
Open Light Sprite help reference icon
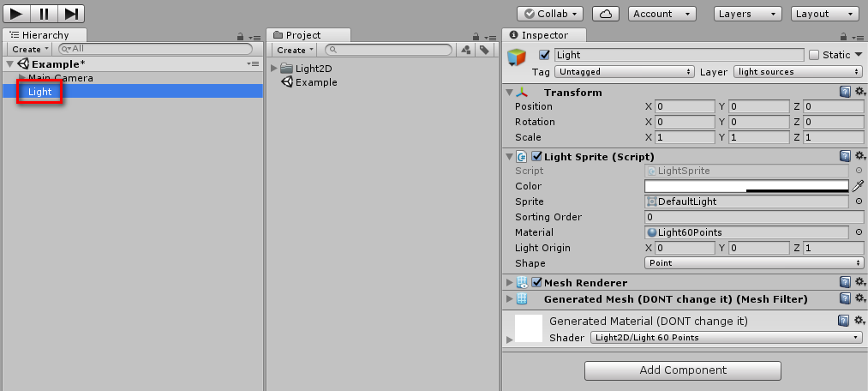click(845, 155)
